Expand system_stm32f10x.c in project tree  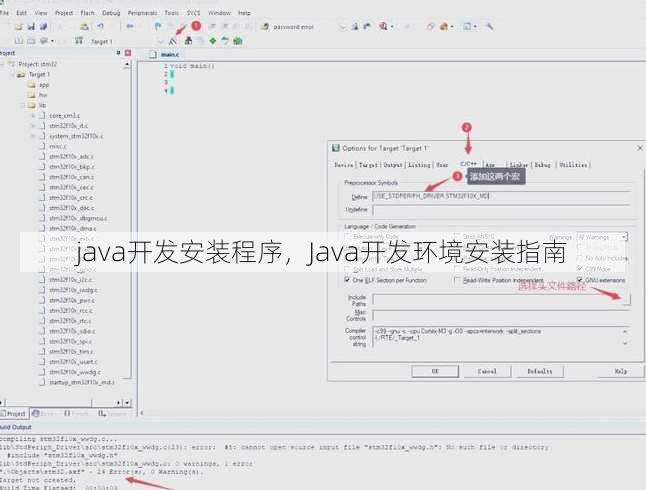33,136
